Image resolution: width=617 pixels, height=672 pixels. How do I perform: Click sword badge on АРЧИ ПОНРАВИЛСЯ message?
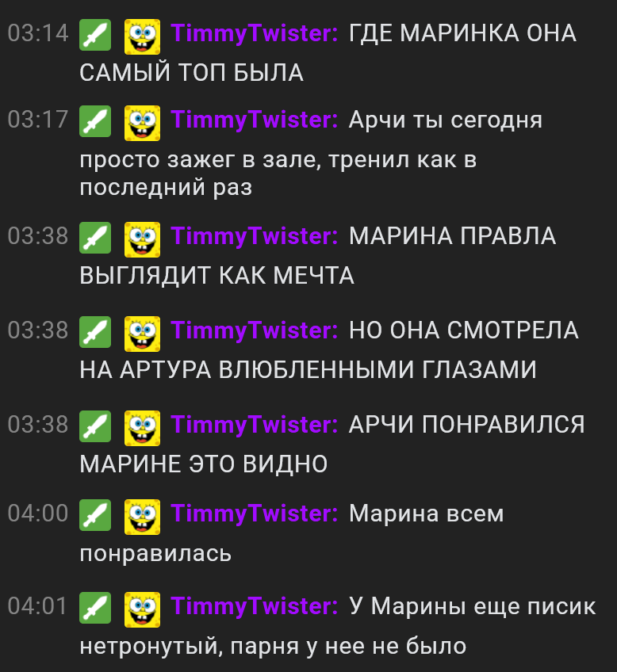pyautogui.click(x=95, y=426)
